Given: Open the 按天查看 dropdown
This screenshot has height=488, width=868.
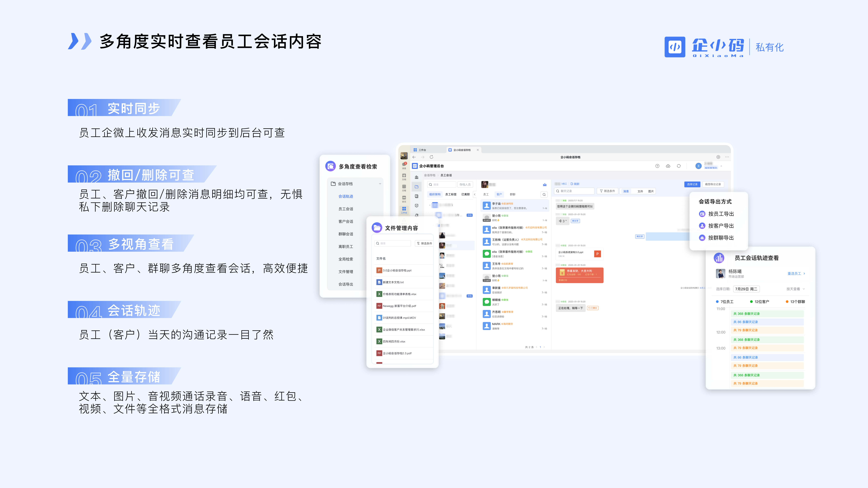Looking at the screenshot, I should [796, 289].
